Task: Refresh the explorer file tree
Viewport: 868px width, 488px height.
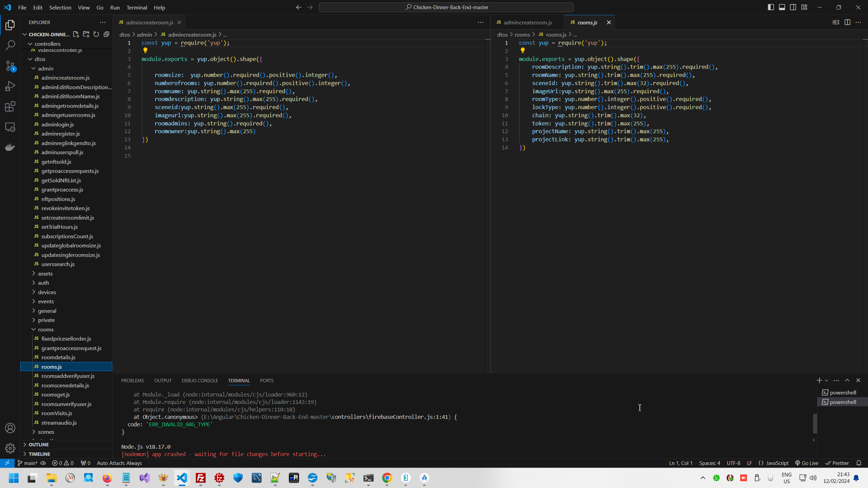Action: pyautogui.click(x=96, y=34)
